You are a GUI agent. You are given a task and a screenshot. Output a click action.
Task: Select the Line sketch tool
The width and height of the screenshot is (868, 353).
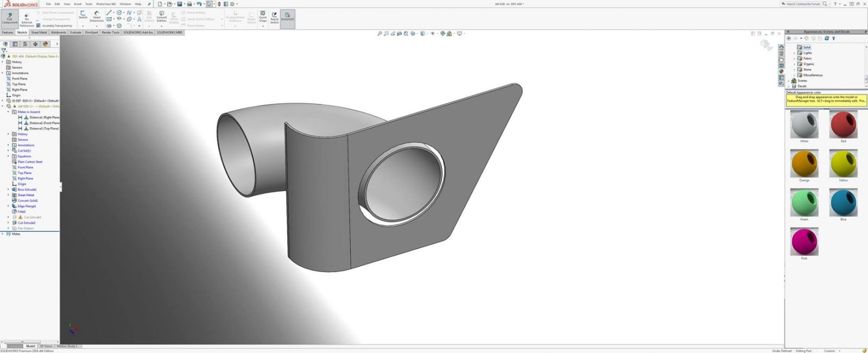[109, 12]
